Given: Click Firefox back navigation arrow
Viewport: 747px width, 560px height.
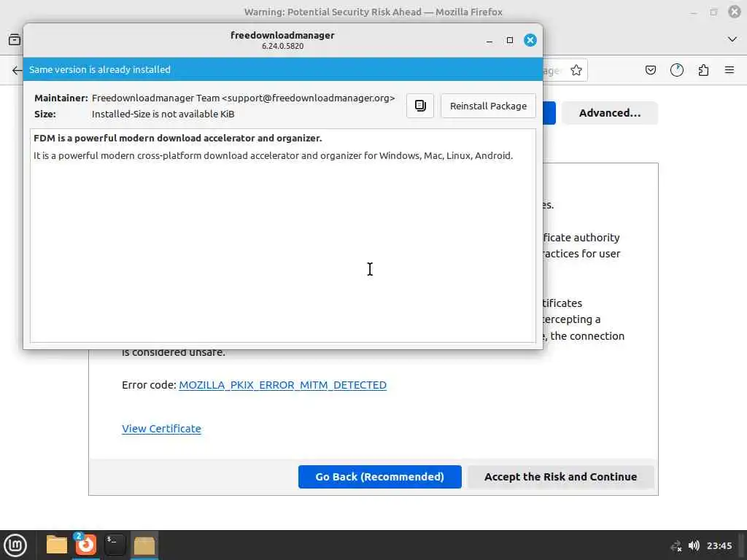Looking at the screenshot, I should tap(18, 71).
